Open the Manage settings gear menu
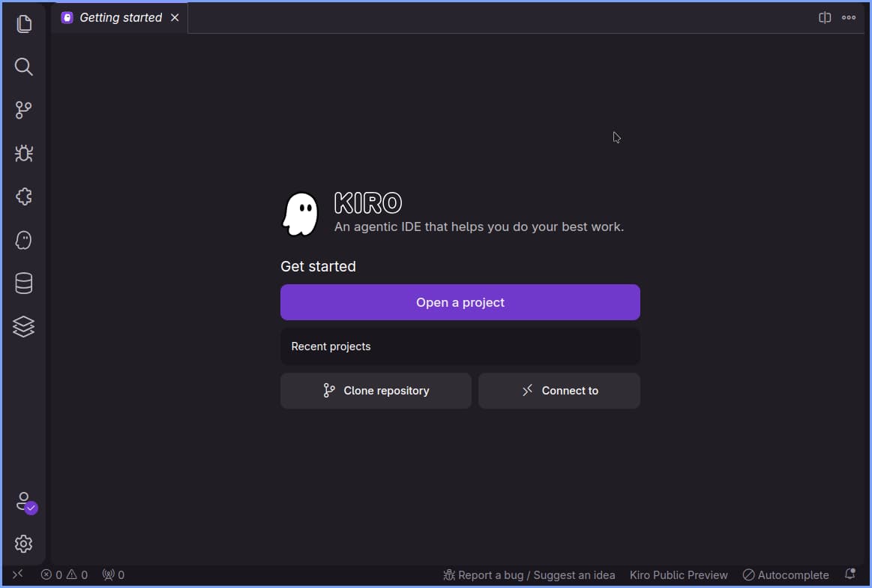Viewport: 872px width, 588px height. click(x=23, y=544)
